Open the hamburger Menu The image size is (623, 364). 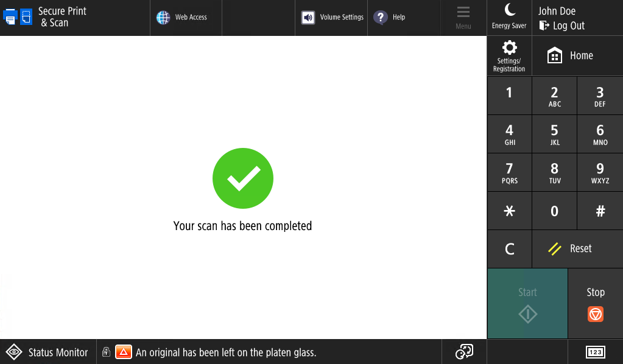click(463, 18)
